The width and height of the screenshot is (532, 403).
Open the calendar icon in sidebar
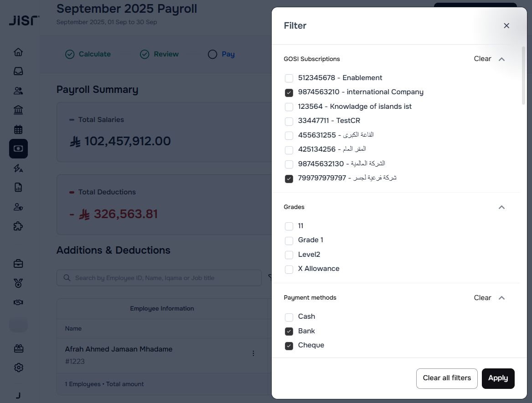pyautogui.click(x=18, y=130)
